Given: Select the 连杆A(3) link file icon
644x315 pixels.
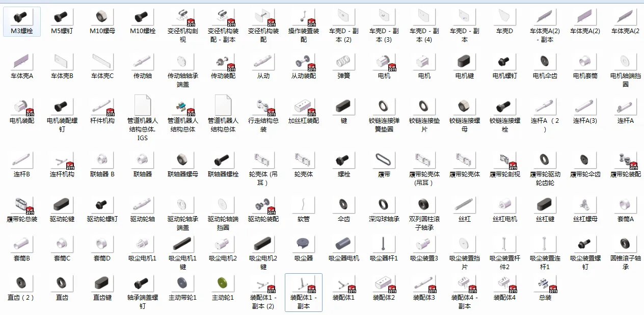Looking at the screenshot, I should click(584, 107).
